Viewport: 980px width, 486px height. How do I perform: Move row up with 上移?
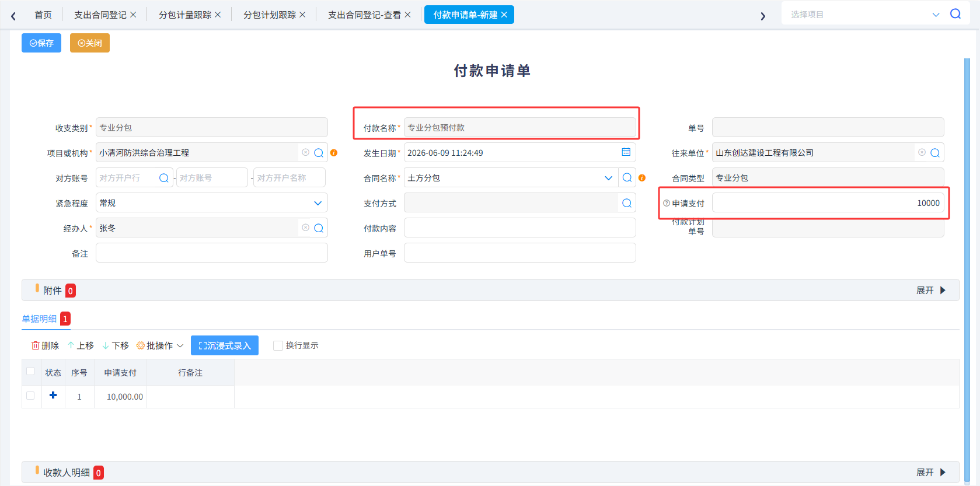pyautogui.click(x=81, y=345)
